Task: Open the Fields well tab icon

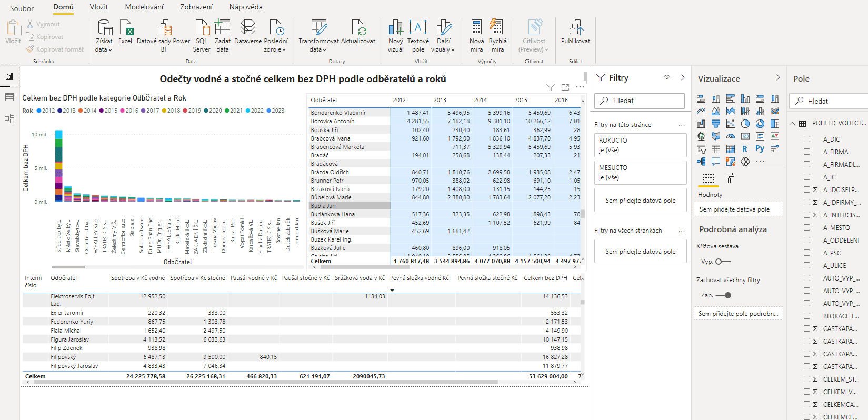Action: (x=709, y=177)
